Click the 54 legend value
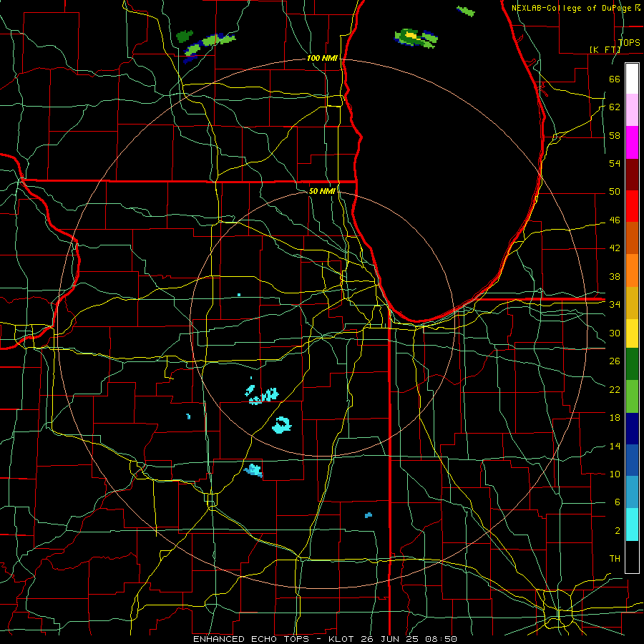The width and height of the screenshot is (644, 644). coord(615,163)
